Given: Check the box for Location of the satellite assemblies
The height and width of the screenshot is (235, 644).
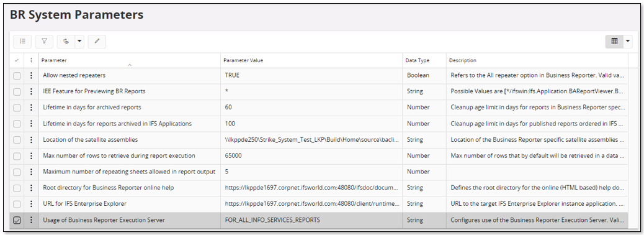Looking at the screenshot, I should pyautogui.click(x=16, y=140).
